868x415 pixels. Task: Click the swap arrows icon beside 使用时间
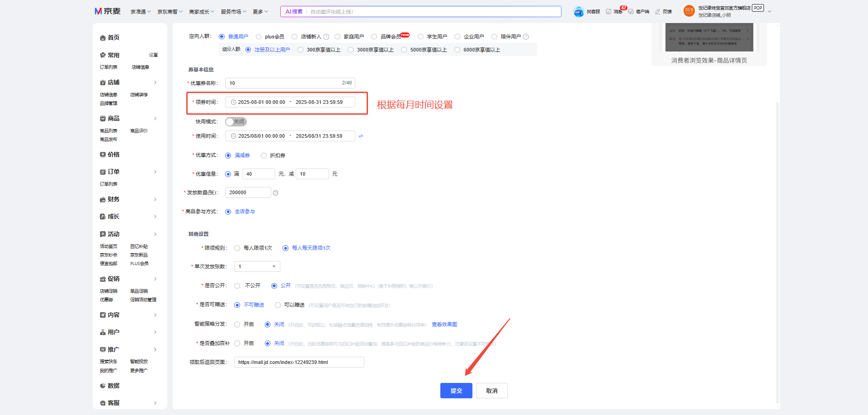click(x=361, y=136)
